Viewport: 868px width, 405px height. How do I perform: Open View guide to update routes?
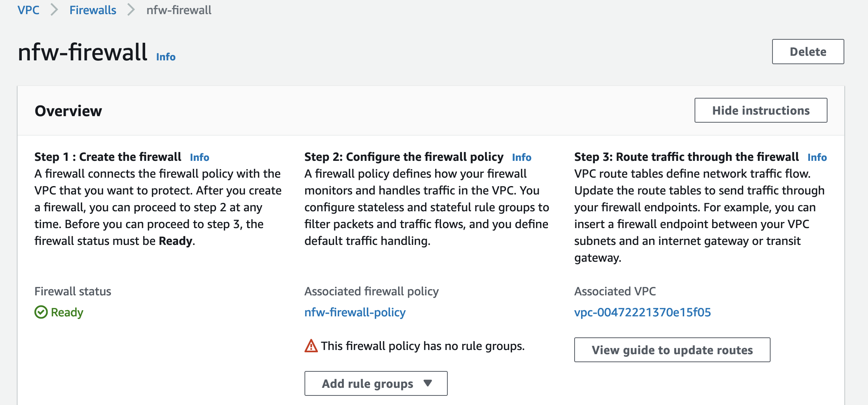click(672, 350)
